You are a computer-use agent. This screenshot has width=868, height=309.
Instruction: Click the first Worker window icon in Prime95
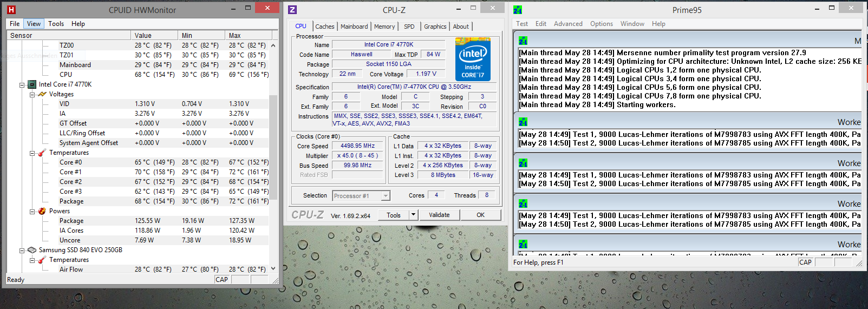[523, 122]
